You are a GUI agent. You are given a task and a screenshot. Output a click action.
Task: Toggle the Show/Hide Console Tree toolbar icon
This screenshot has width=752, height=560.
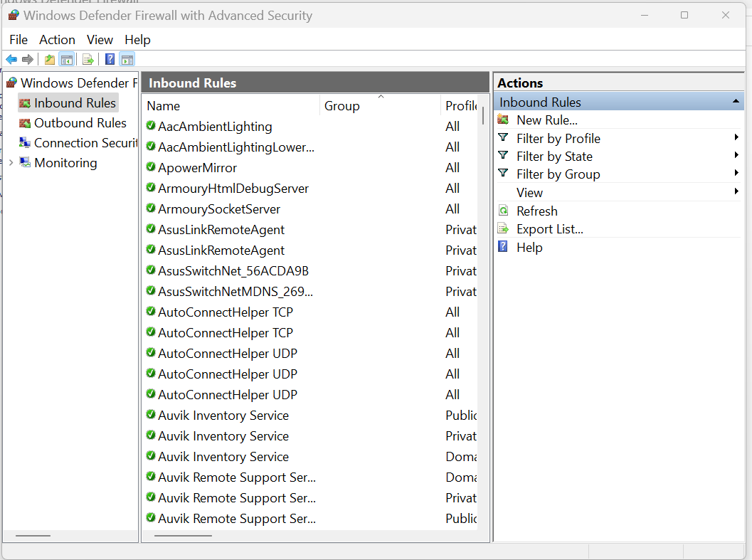[x=67, y=60]
